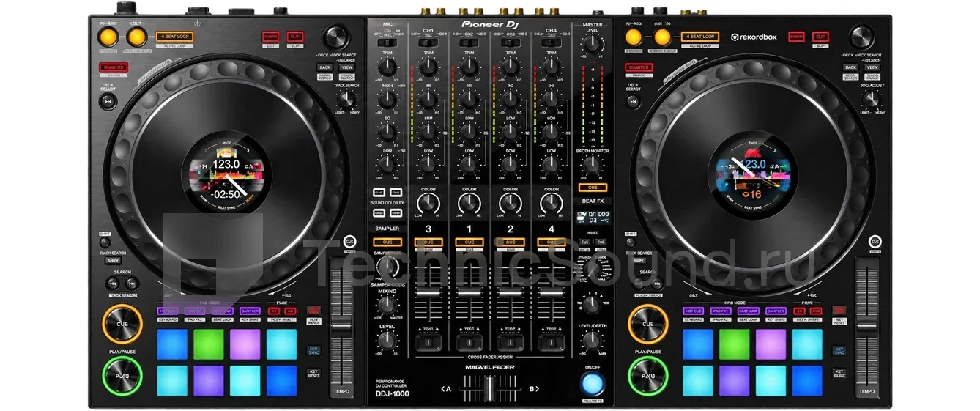Select HOT CUE pad mode on left deck

click(x=168, y=311)
